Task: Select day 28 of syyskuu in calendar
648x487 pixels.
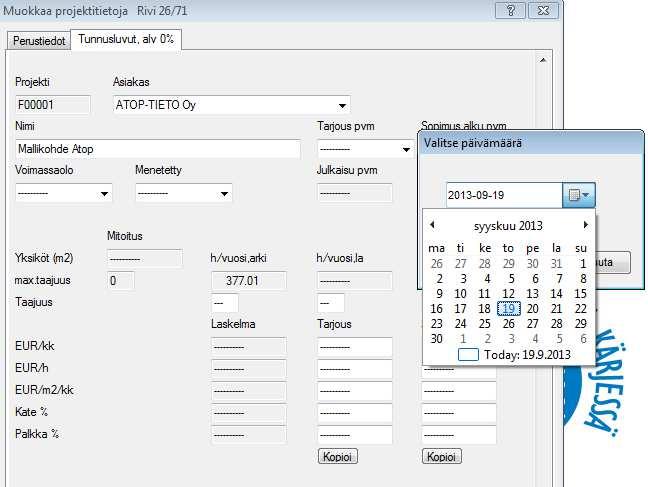Action: 556,324
